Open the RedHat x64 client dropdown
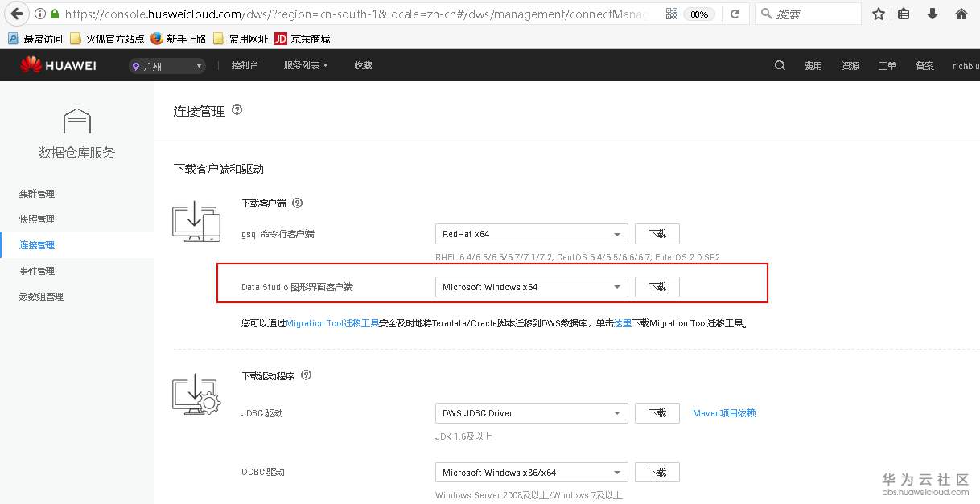The image size is (980, 504). pyautogui.click(x=531, y=234)
